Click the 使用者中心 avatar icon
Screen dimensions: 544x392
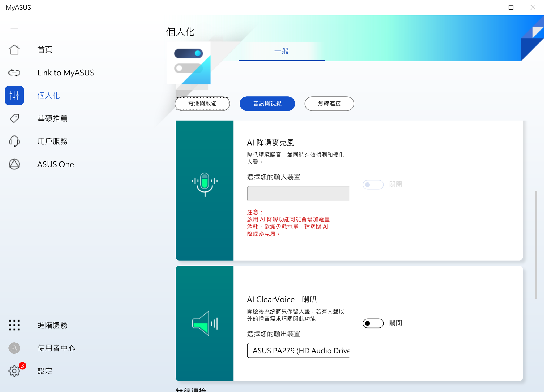14,348
